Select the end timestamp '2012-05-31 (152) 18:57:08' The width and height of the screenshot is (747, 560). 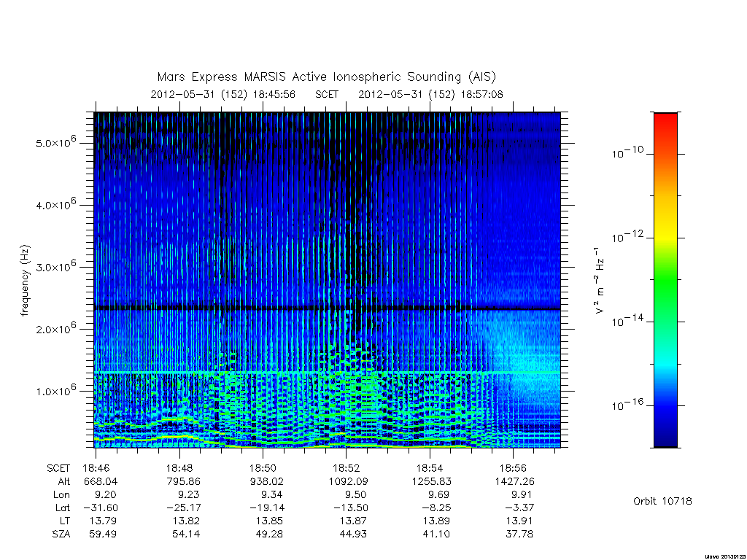coord(430,94)
